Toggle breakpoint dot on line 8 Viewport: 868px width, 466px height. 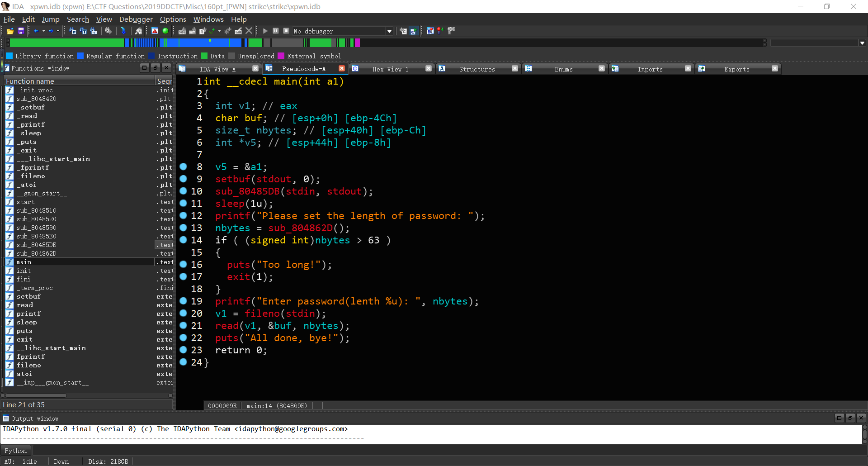pyautogui.click(x=183, y=166)
